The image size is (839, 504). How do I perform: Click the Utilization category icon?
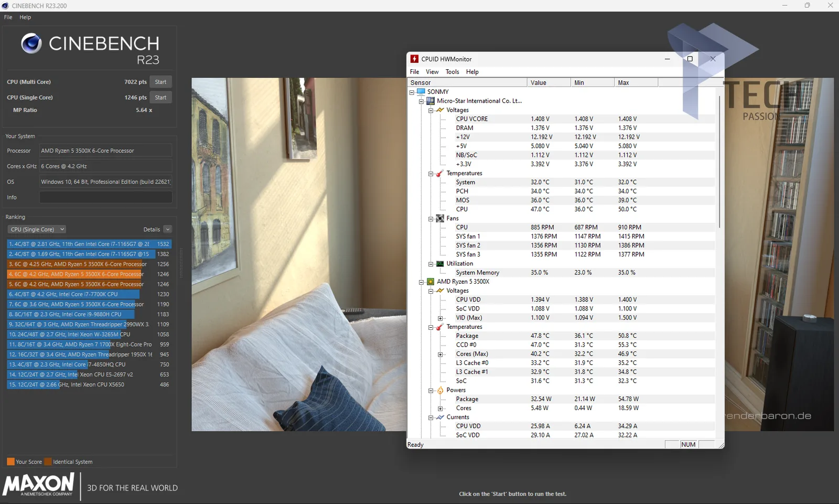[x=440, y=264]
